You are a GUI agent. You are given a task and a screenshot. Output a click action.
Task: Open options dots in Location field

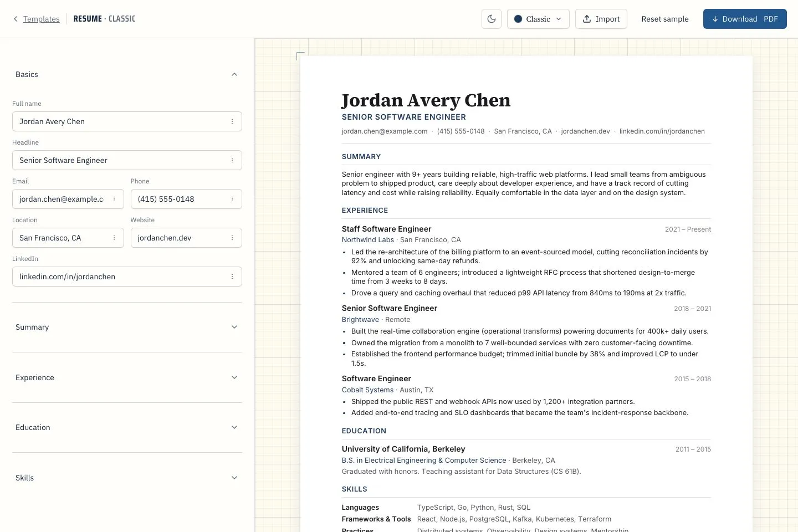point(114,238)
